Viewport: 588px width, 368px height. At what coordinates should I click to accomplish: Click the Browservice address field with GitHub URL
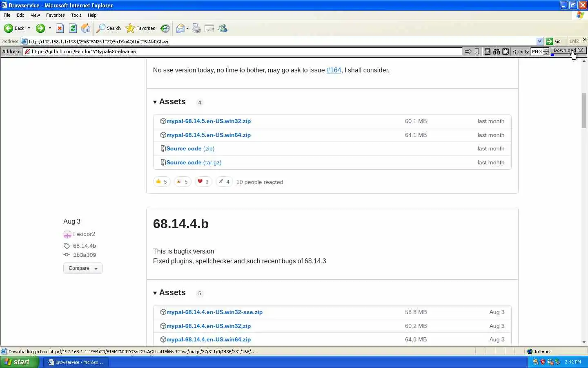[243, 52]
